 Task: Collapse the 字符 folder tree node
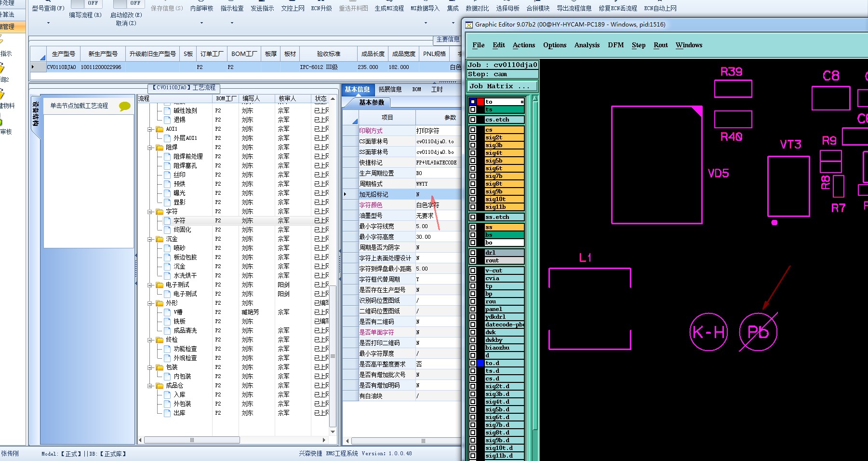pyautogui.click(x=150, y=212)
